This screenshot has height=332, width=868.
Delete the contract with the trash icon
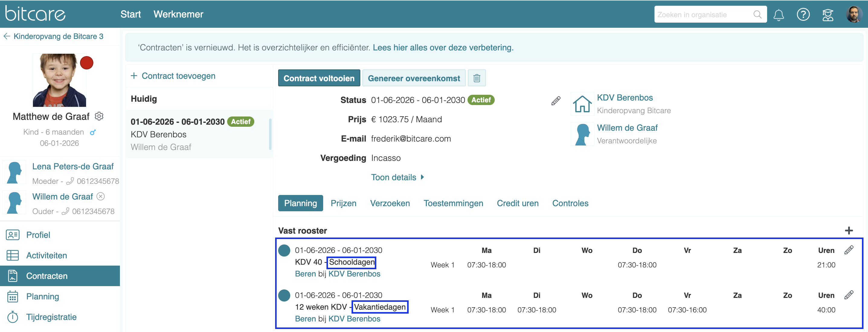pyautogui.click(x=477, y=78)
